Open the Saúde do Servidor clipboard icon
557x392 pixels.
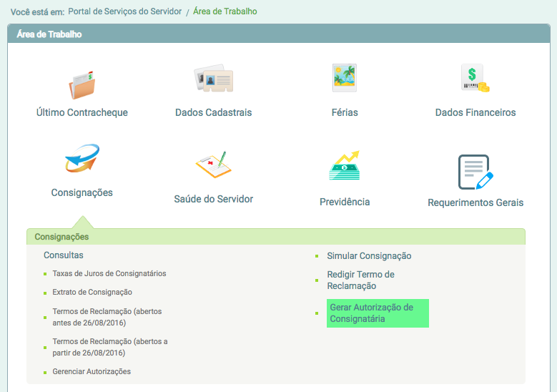click(214, 165)
